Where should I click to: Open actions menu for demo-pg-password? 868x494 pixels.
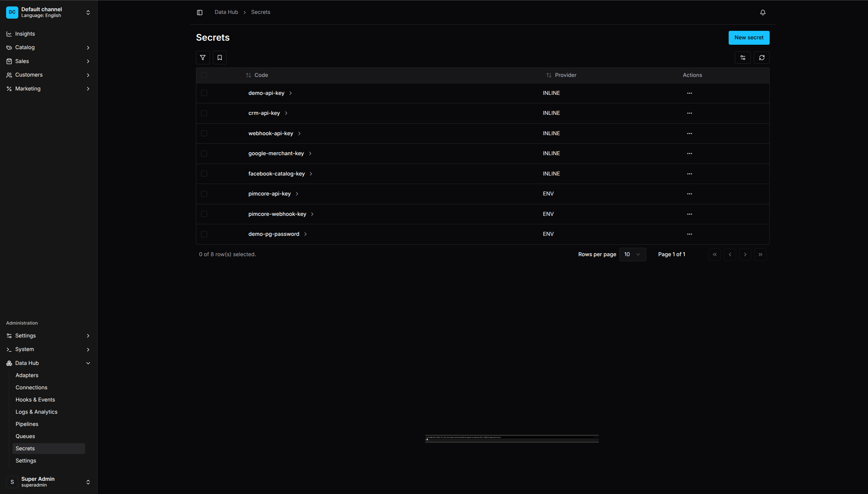coord(689,234)
